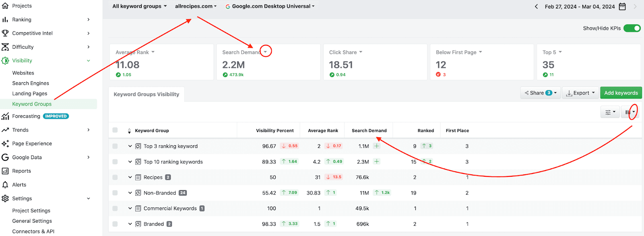Screen dimensions: 644x236
Task: Open column chooser icon
Action: (x=630, y=112)
